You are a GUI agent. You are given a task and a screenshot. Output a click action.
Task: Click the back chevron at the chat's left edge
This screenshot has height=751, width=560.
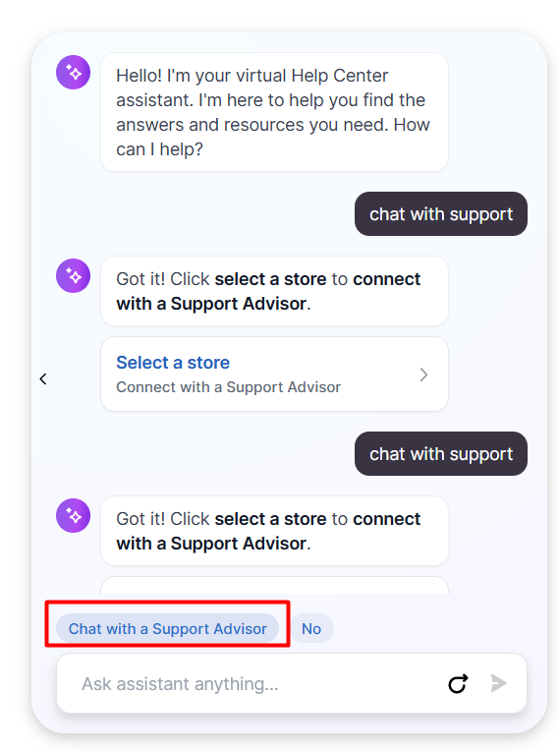point(43,378)
